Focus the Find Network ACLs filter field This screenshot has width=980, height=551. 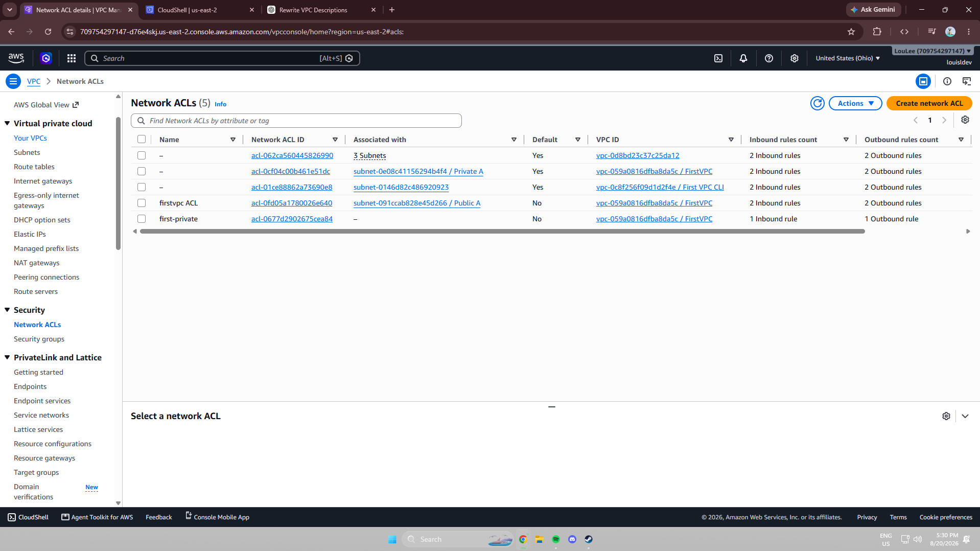(x=296, y=121)
